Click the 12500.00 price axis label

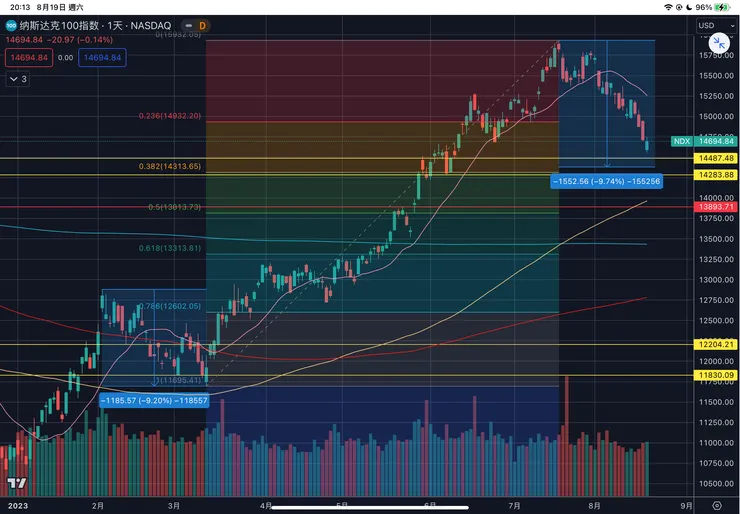click(x=716, y=320)
